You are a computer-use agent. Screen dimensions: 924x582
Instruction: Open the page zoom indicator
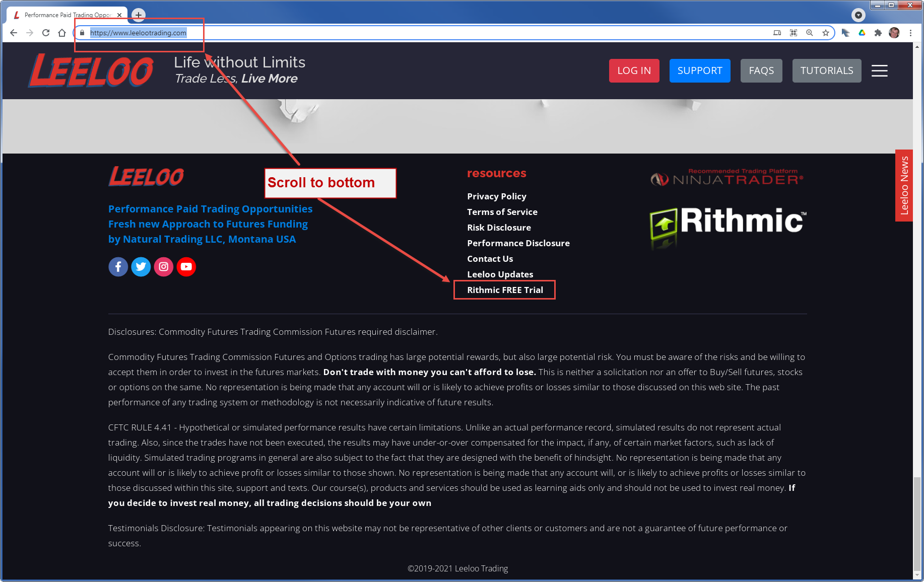click(x=810, y=33)
